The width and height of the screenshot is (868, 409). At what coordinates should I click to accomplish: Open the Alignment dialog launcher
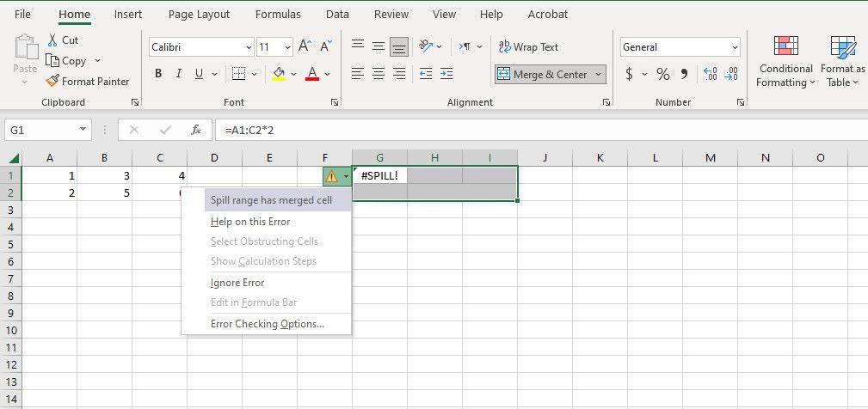tap(606, 102)
